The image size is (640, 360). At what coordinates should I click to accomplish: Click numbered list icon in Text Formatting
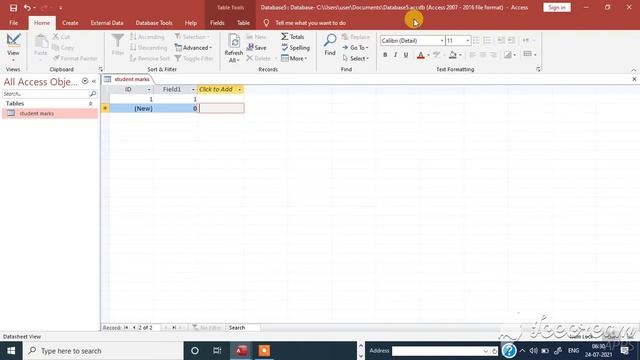(x=487, y=40)
